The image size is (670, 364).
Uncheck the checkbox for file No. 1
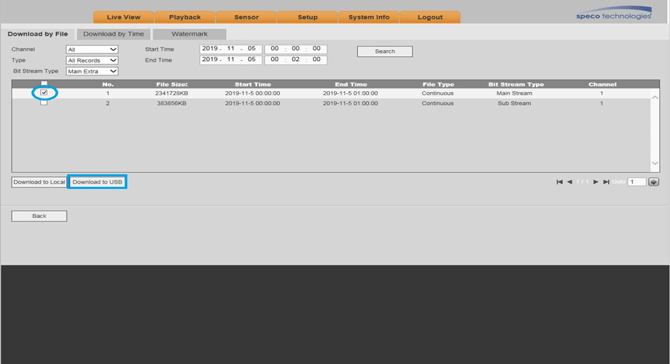pyautogui.click(x=44, y=93)
